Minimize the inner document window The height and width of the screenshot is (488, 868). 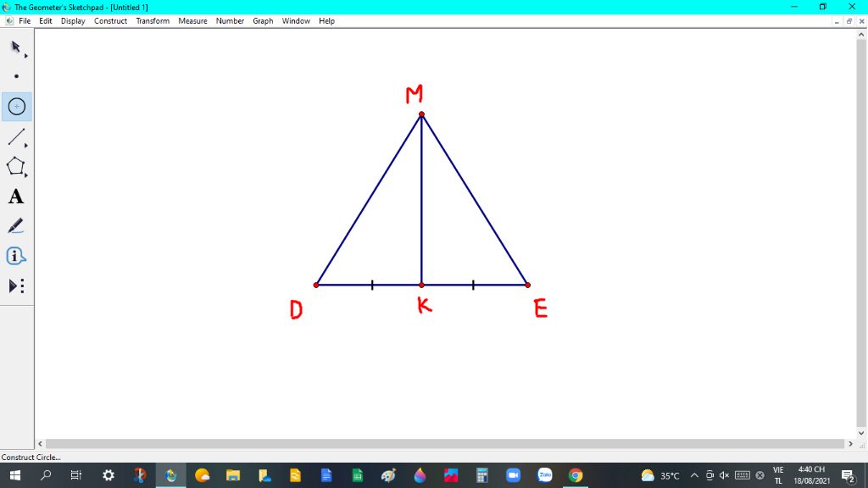pos(837,21)
